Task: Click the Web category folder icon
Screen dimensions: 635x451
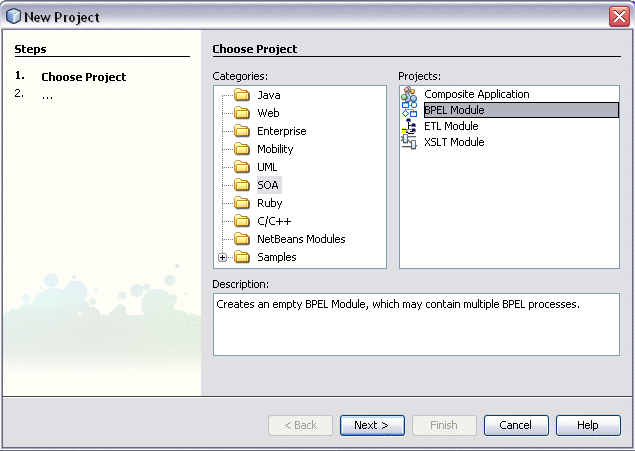Action: click(x=242, y=113)
